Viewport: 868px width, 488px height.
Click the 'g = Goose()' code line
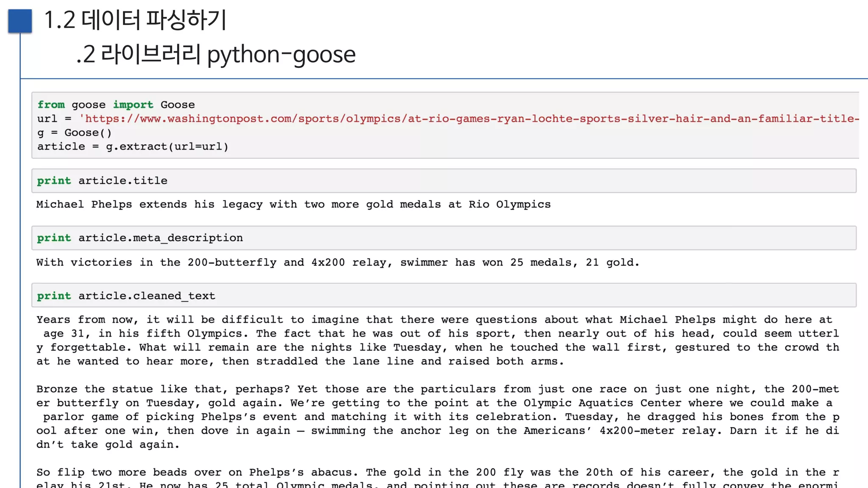tap(75, 133)
